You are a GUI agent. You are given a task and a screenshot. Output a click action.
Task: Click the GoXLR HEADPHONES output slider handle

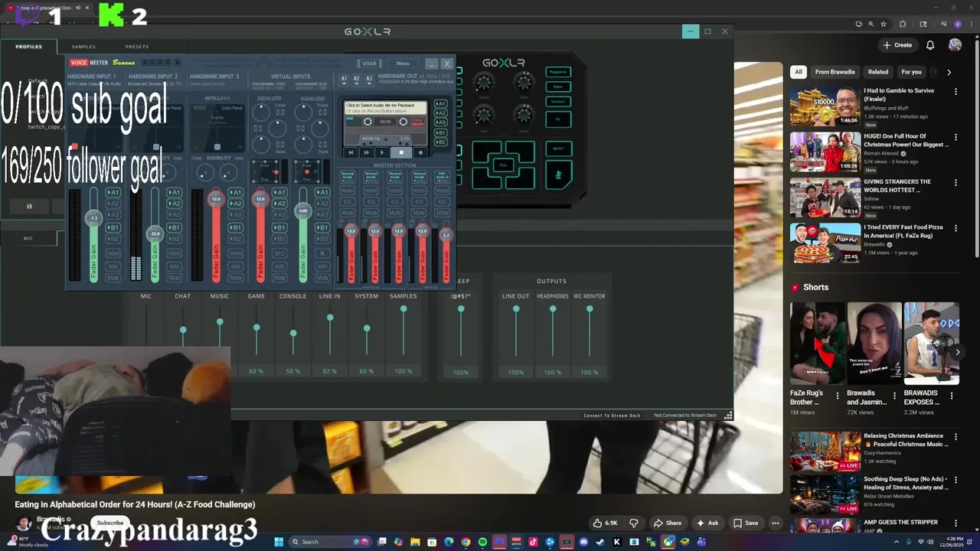click(x=553, y=309)
